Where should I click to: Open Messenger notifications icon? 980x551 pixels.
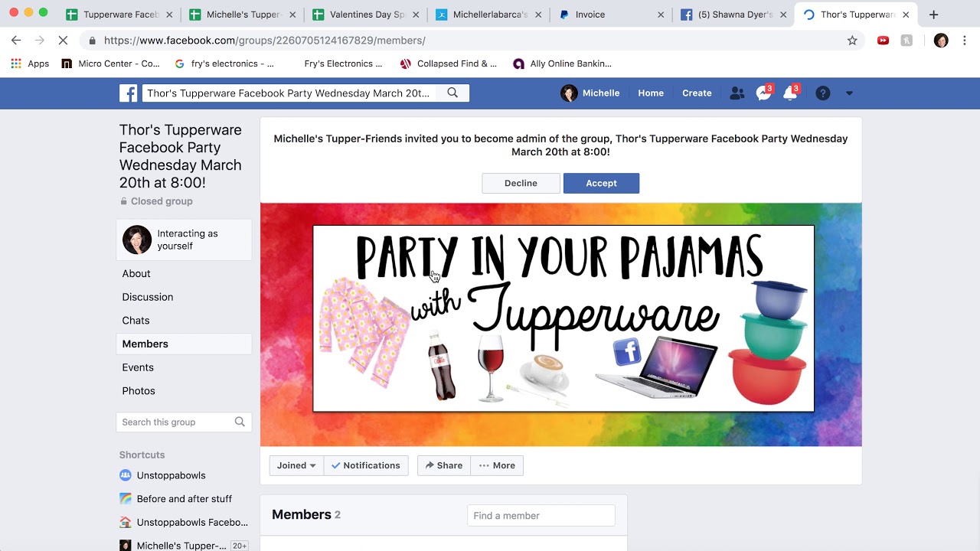tap(763, 93)
